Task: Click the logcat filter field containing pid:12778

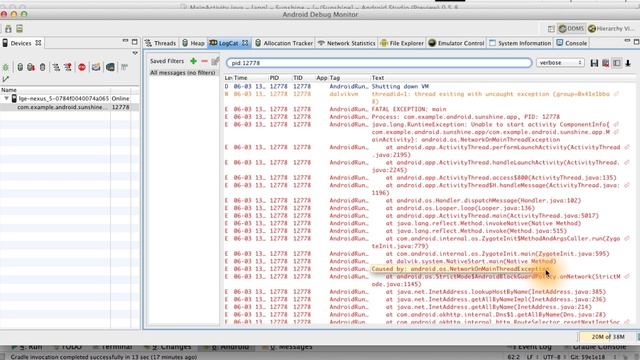Action: tap(379, 63)
